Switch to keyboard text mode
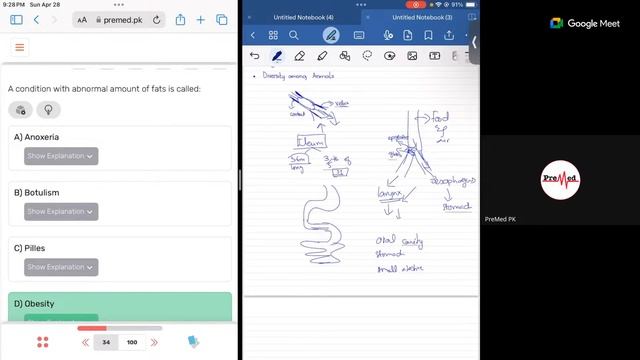The image size is (640, 360). click(x=359, y=36)
